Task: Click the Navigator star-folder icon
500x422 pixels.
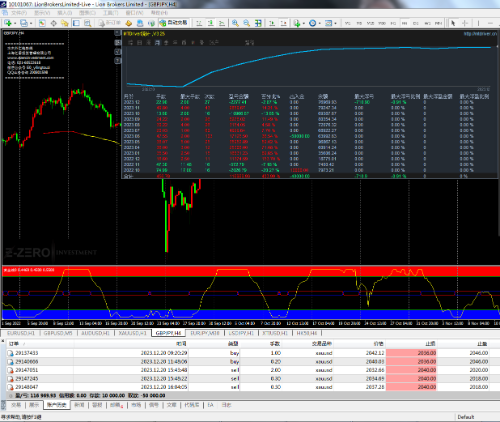Action: tap(65, 23)
